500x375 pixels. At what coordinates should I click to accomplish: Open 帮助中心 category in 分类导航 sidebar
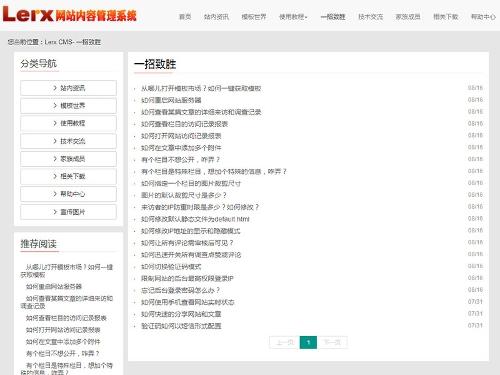(x=68, y=194)
